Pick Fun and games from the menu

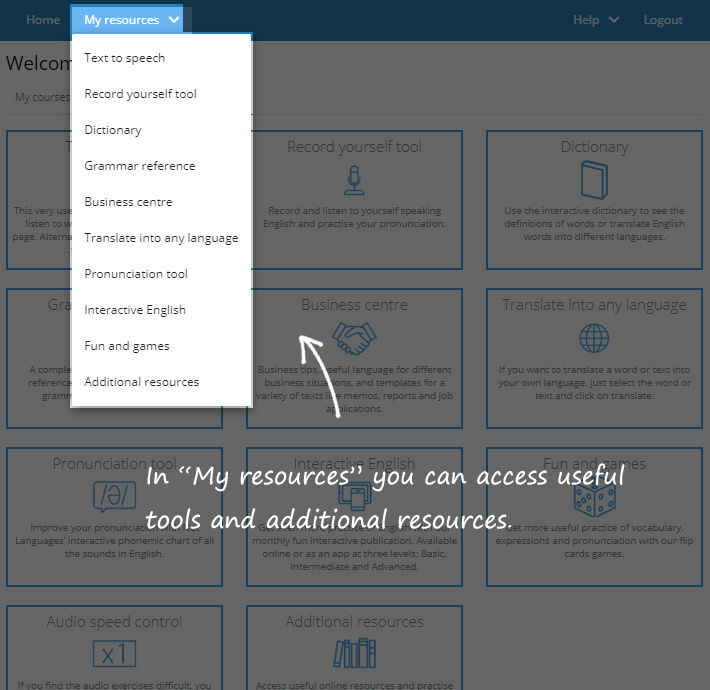(x=127, y=346)
